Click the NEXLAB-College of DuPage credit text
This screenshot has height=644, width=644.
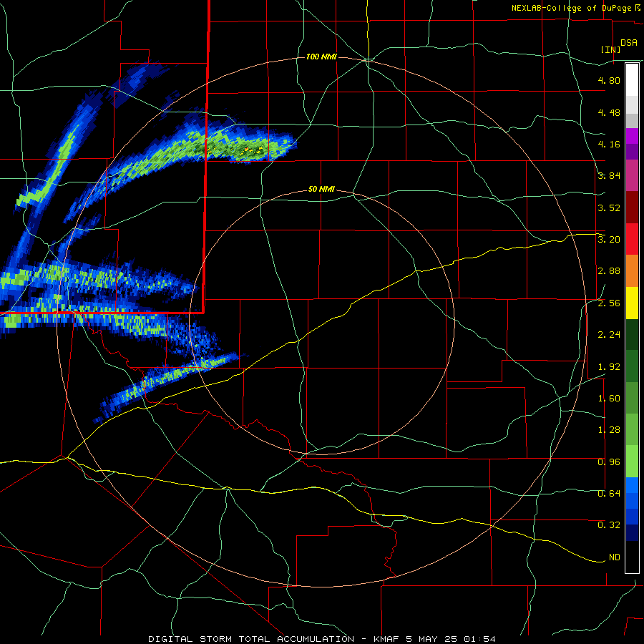tap(571, 8)
